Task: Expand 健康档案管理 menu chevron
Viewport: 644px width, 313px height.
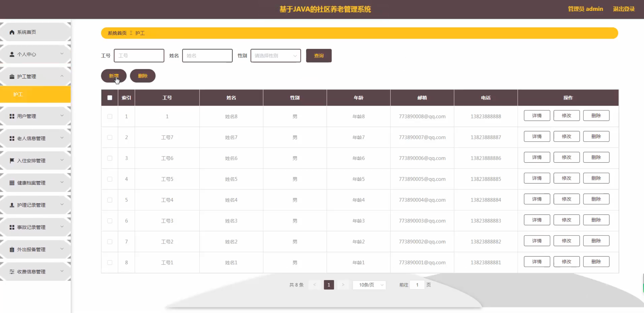Action: tap(62, 182)
